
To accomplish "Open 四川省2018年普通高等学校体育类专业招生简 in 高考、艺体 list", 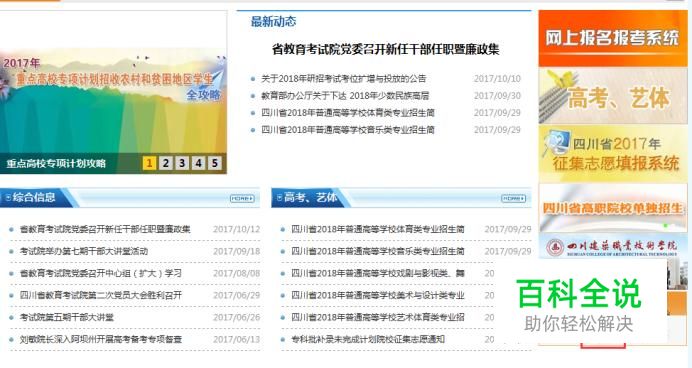I will pyautogui.click(x=377, y=229).
